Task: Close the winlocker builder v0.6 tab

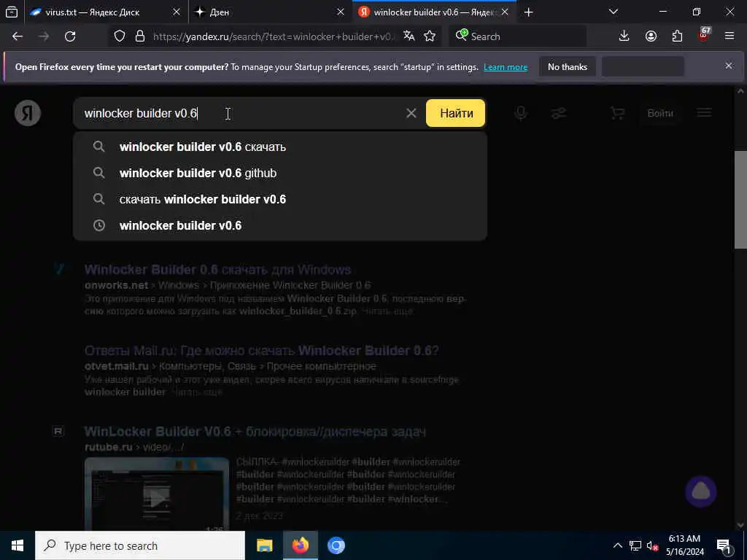Action: [x=505, y=12]
